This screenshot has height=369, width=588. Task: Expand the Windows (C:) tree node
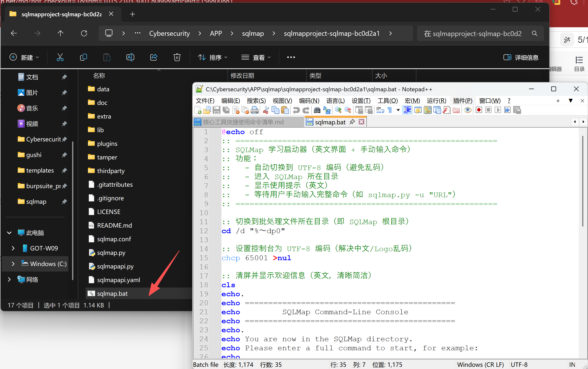pyautogui.click(x=13, y=264)
